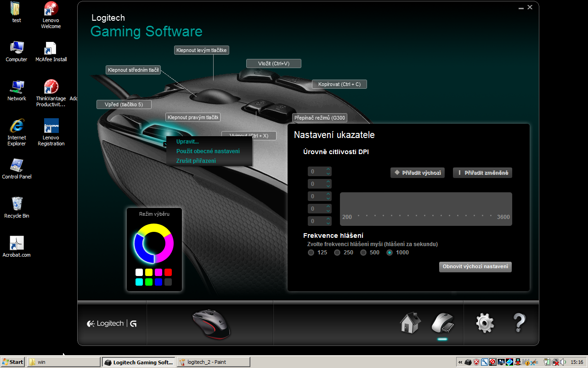Screen dimensions: 588x368
Task: Pick the green color swatch
Action: tap(149, 282)
